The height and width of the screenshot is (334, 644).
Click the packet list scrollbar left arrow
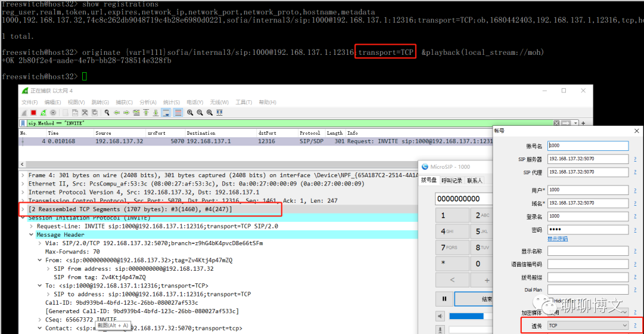[22, 164]
